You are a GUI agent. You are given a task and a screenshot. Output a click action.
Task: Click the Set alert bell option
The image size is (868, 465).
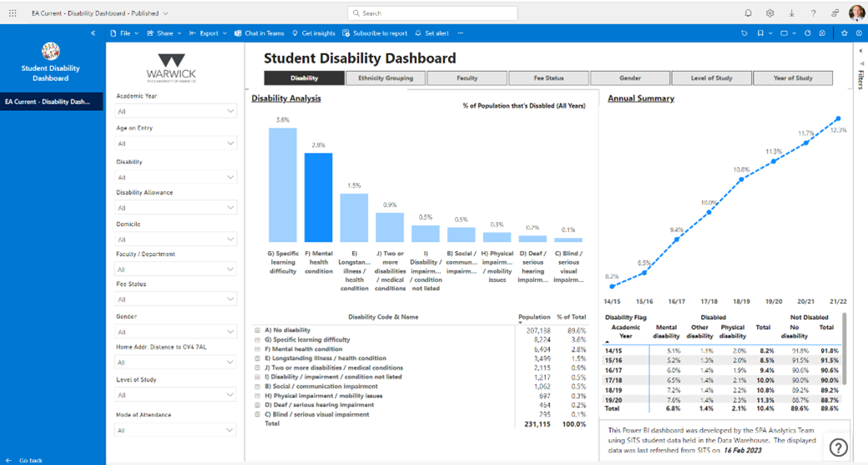[x=431, y=33]
